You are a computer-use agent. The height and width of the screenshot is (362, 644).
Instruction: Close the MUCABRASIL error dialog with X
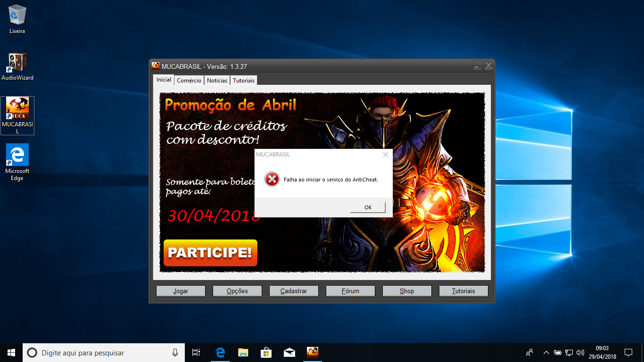(x=386, y=155)
